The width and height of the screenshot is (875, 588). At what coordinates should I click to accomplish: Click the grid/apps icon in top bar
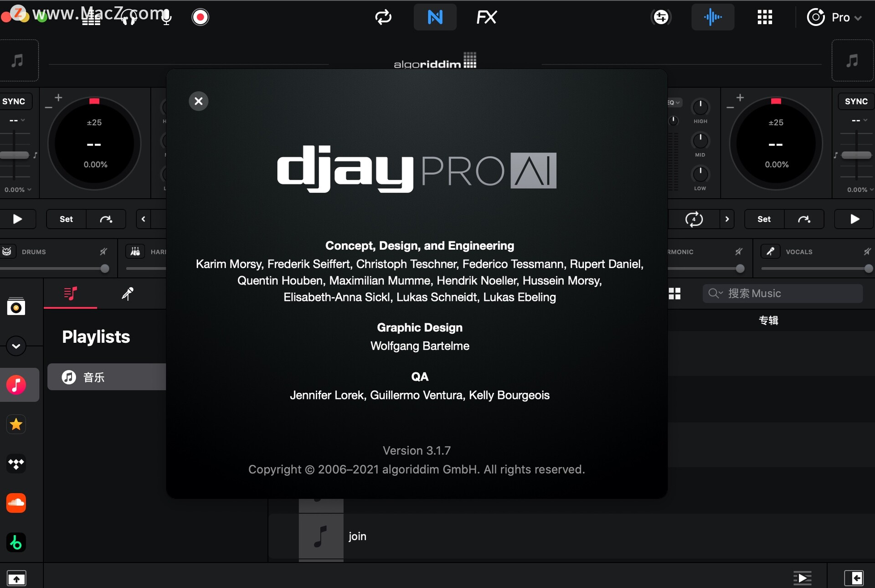pos(762,17)
